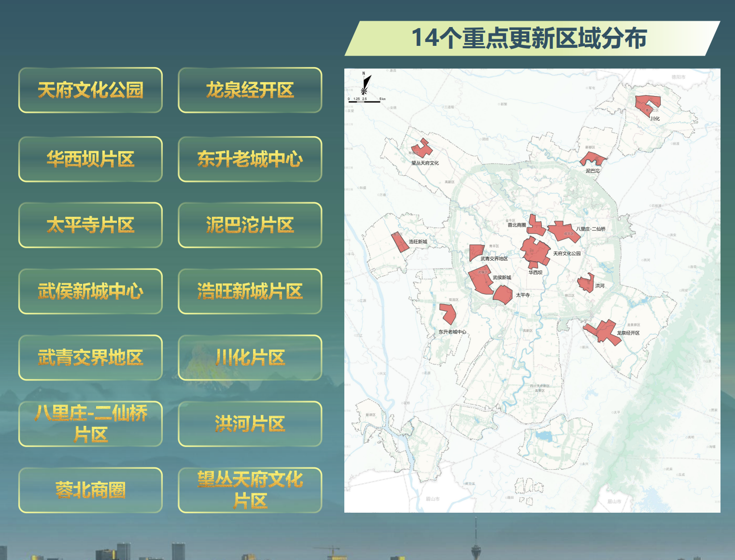
Task: Click the 泥巴沱 map label
Action: click(593, 171)
